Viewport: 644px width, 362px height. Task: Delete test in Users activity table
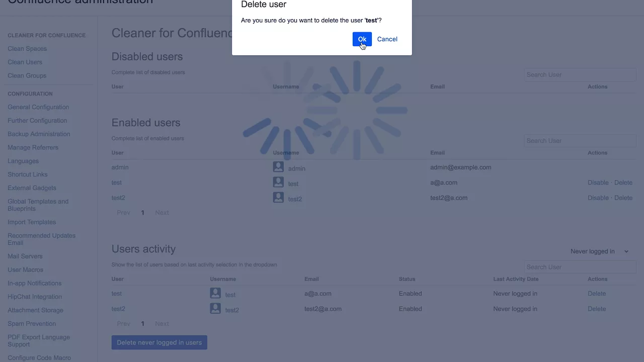point(597,294)
